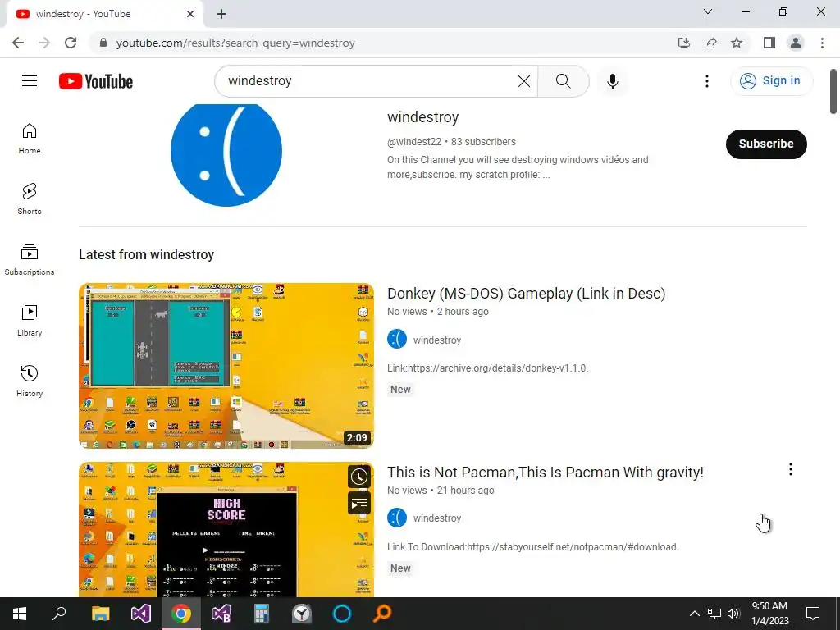840x630 pixels.
Task: Click the windestroy name under the Pacman video
Action: [x=437, y=518]
